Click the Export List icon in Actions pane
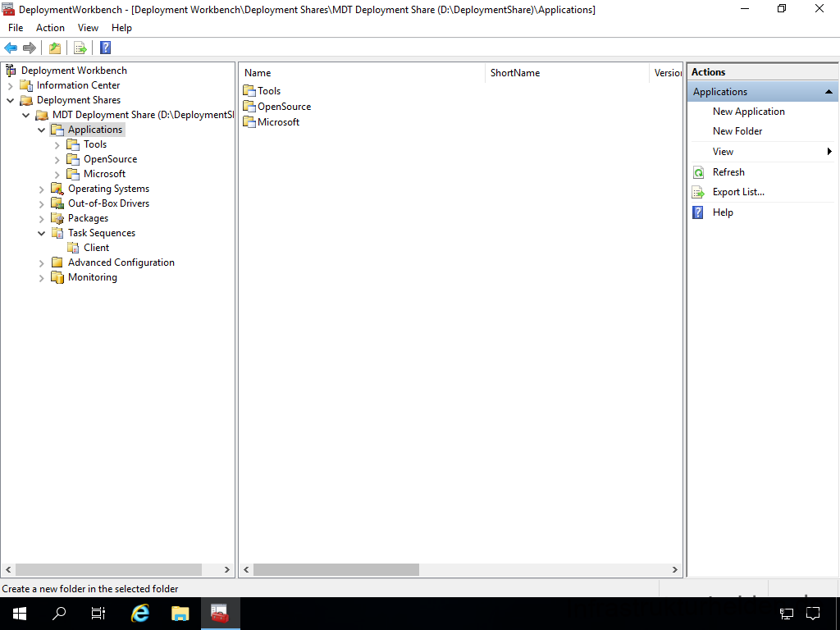840x630 pixels. click(699, 192)
